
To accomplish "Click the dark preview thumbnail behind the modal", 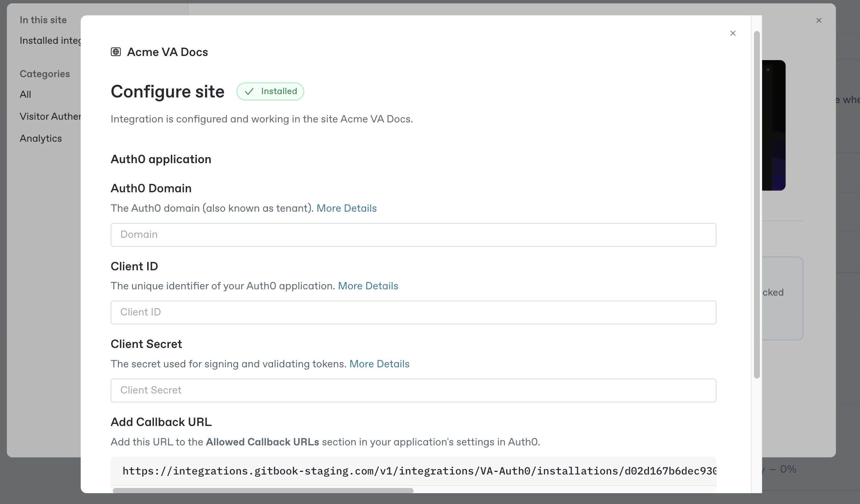I will pyautogui.click(x=774, y=125).
